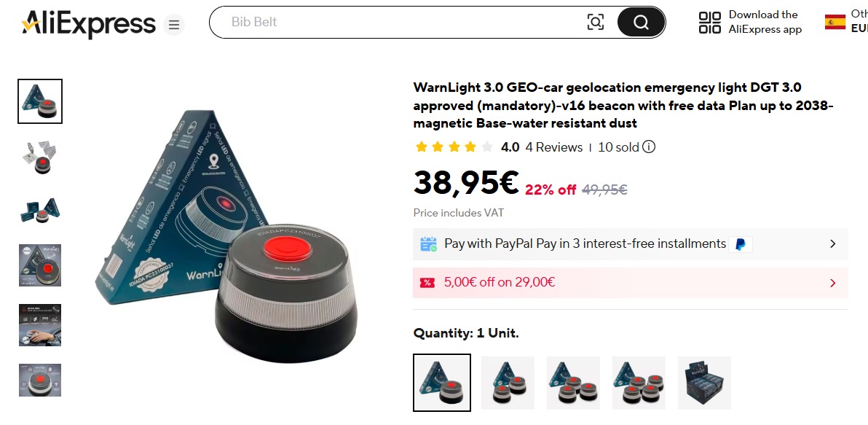
Task: Select the 1 Unit quantity option
Action: coord(442,382)
